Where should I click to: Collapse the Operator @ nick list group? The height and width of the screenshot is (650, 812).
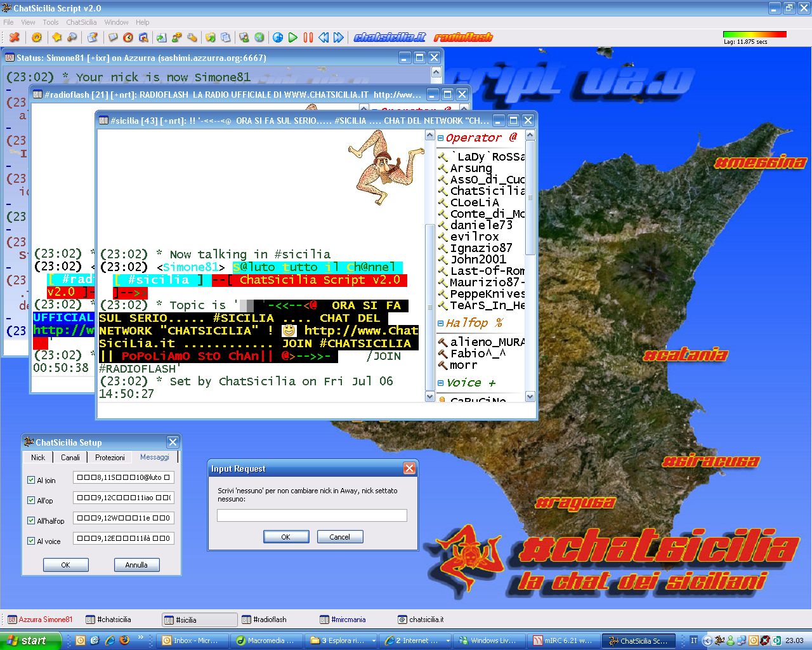pyautogui.click(x=441, y=138)
